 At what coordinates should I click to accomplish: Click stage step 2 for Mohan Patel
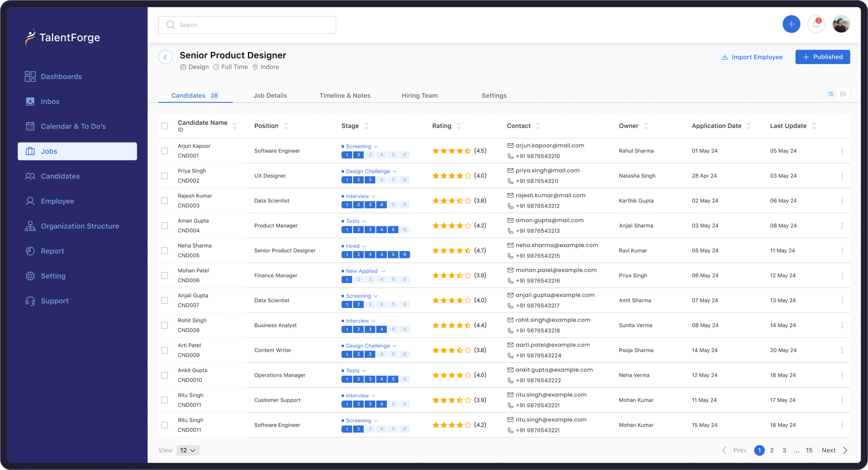[x=358, y=280]
